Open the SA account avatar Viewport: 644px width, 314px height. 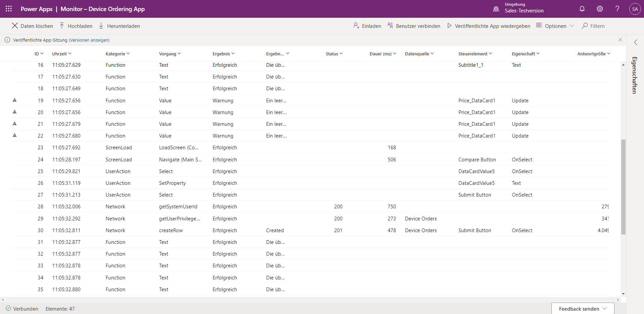(x=635, y=9)
